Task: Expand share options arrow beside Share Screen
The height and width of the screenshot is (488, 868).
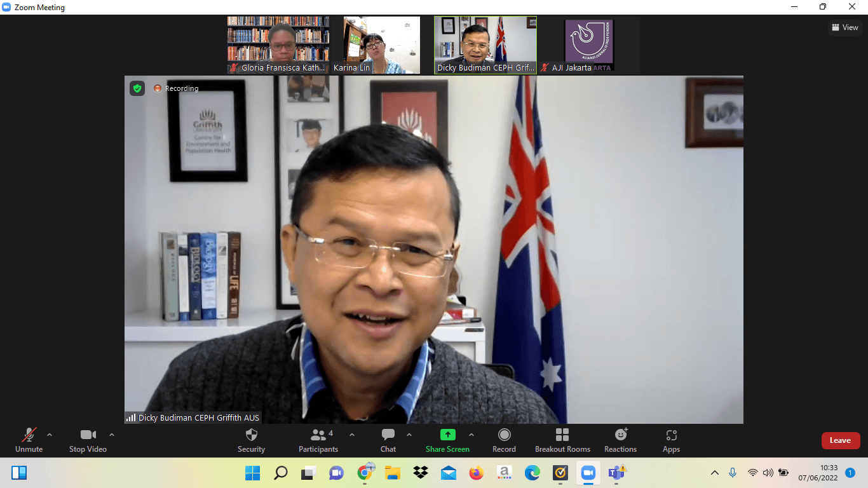Action: tap(471, 435)
